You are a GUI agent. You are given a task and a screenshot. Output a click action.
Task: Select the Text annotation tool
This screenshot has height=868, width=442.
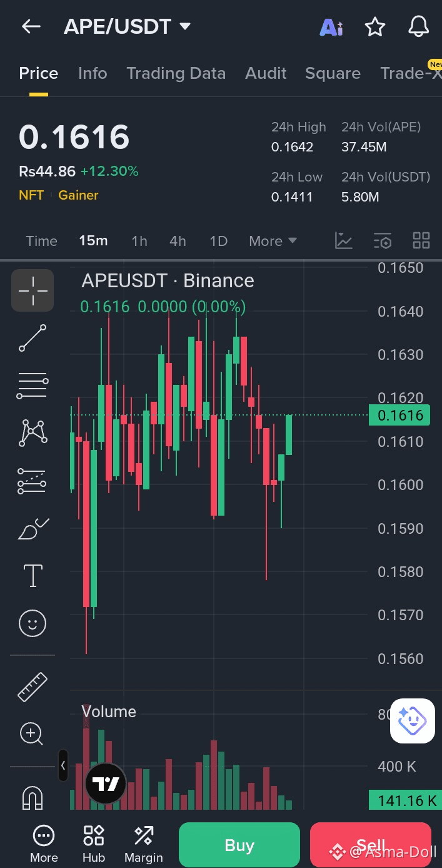pos(33,575)
